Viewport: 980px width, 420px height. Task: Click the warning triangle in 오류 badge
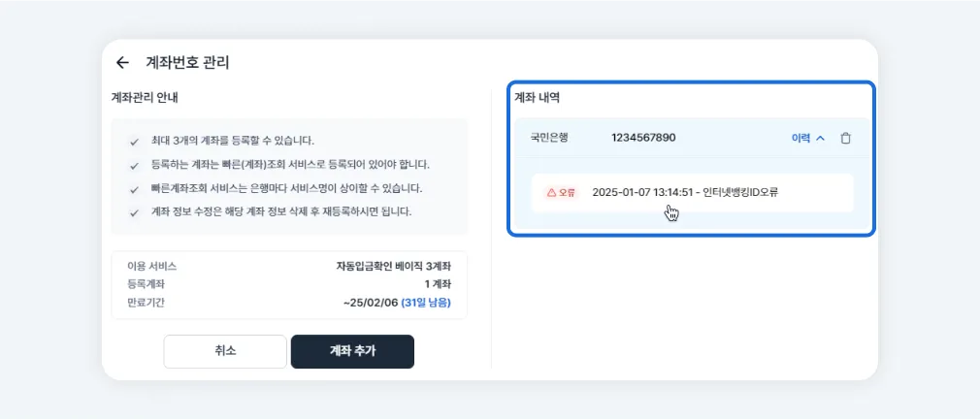551,193
